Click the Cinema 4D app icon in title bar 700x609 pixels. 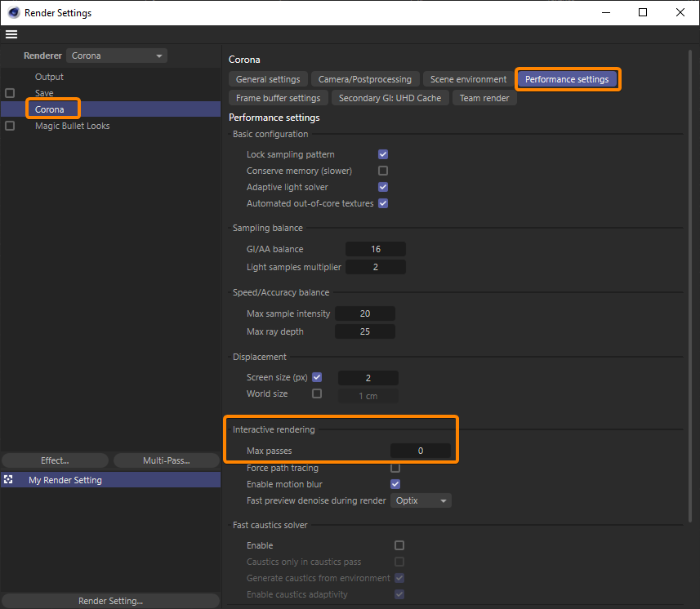pos(13,13)
